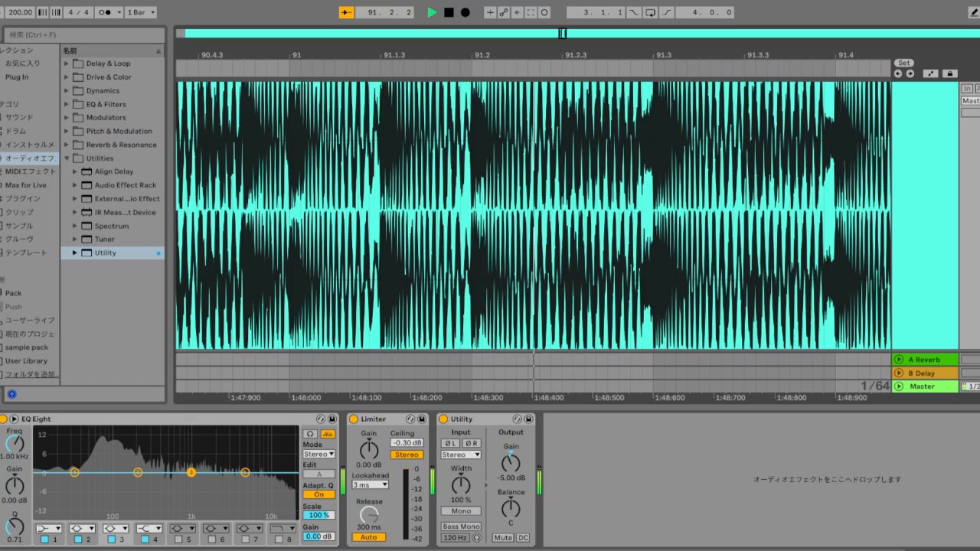Screen dimensions: 980x551
Task: Toggle the Loop switch icon
Action: (x=650, y=12)
